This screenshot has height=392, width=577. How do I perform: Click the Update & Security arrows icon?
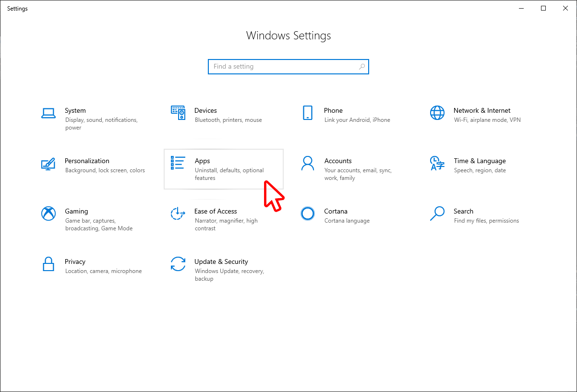coord(178,264)
